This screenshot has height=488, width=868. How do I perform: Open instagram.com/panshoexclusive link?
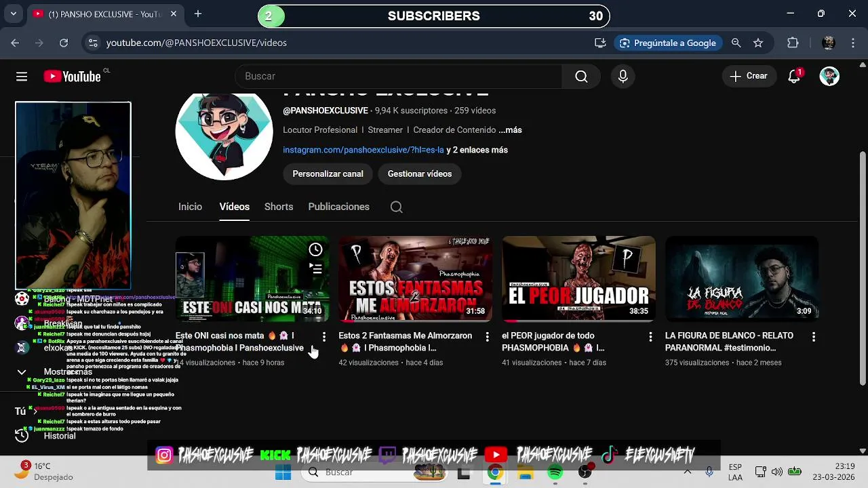(x=363, y=150)
